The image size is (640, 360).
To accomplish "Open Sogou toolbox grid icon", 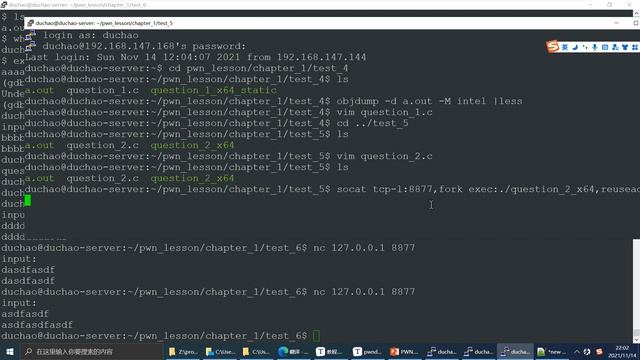I will coord(635,47).
